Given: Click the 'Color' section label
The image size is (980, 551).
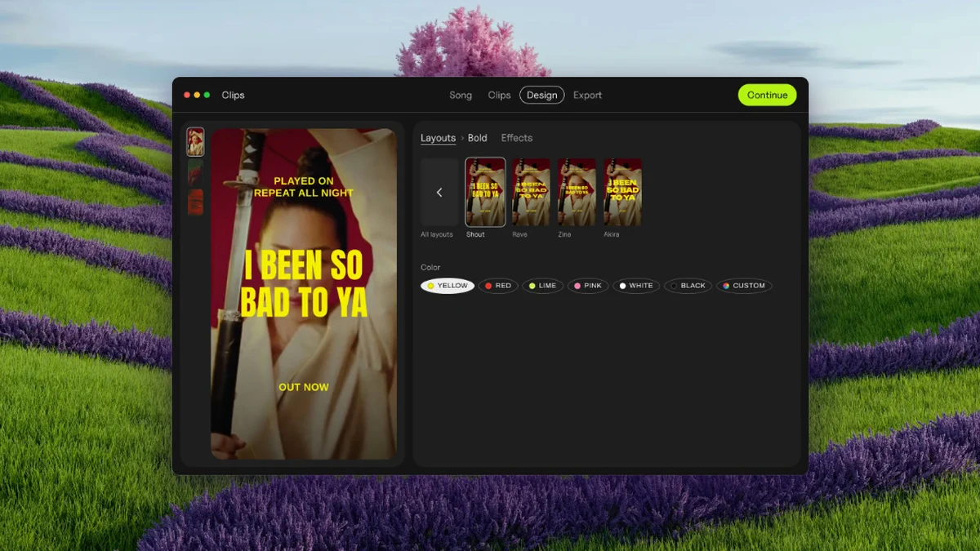Looking at the screenshot, I should click(x=430, y=268).
